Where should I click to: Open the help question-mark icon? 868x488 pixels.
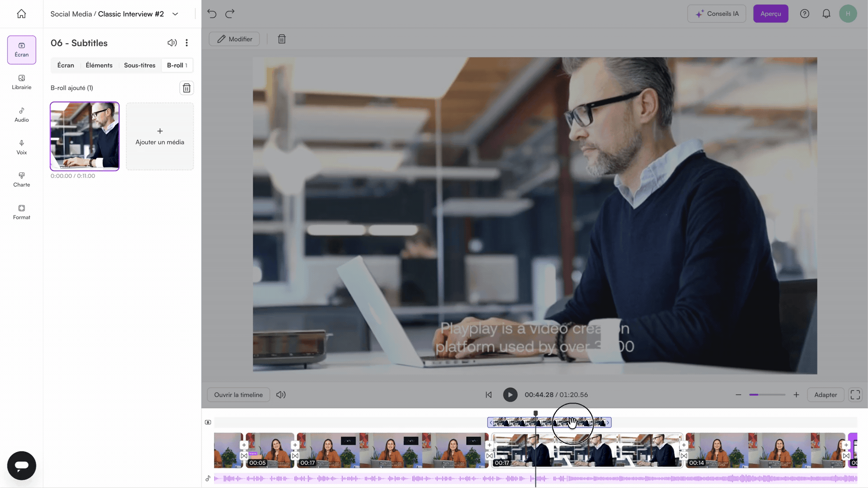tap(805, 14)
